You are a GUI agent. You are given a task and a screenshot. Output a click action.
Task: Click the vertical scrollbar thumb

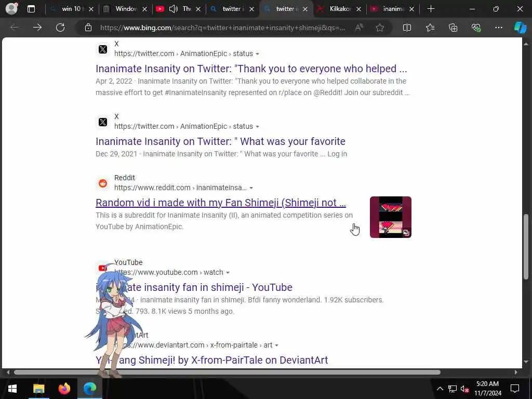526,246
